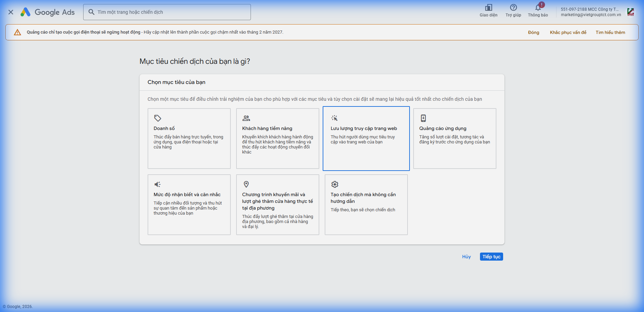Choose the local store visits promotion goal
Screen dimensions: 644x312
click(278, 205)
